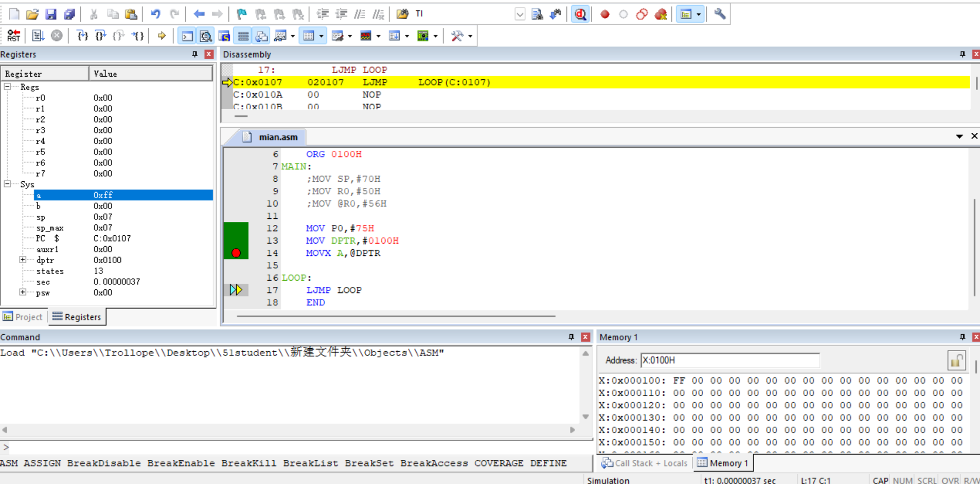The image size is (980, 484).
Task: Step into the current line
Action: click(82, 36)
